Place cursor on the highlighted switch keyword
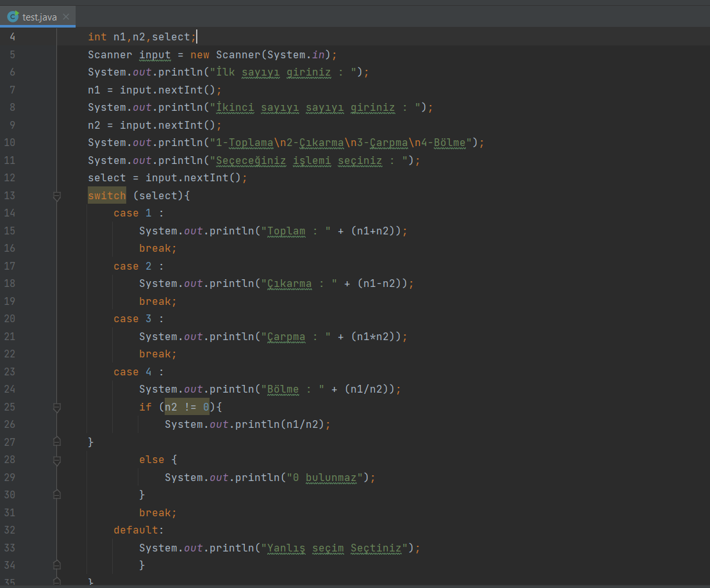Viewport: 710px width, 588px height. tap(107, 195)
